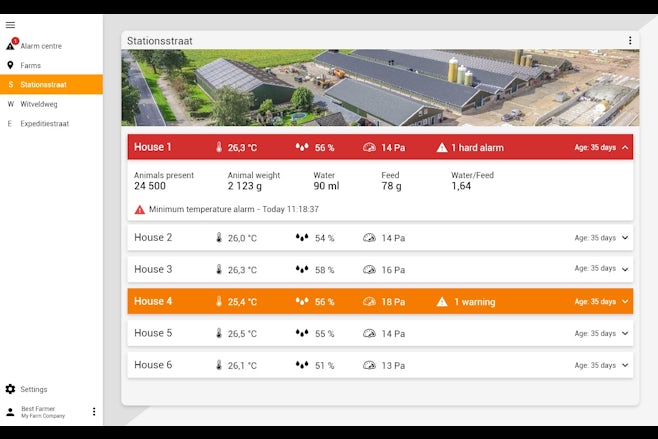The height and width of the screenshot is (439, 658).
Task: Click House 4 warning triangle icon
Action: point(442,302)
